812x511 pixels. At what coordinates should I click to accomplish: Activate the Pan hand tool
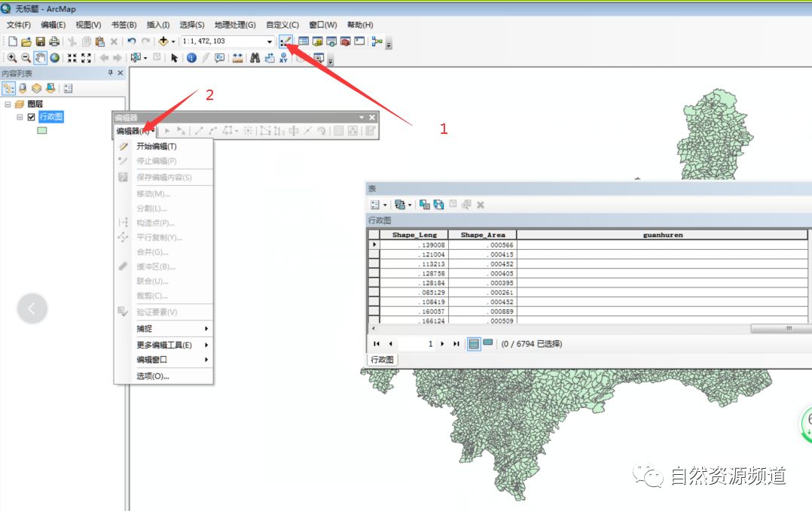(x=41, y=58)
